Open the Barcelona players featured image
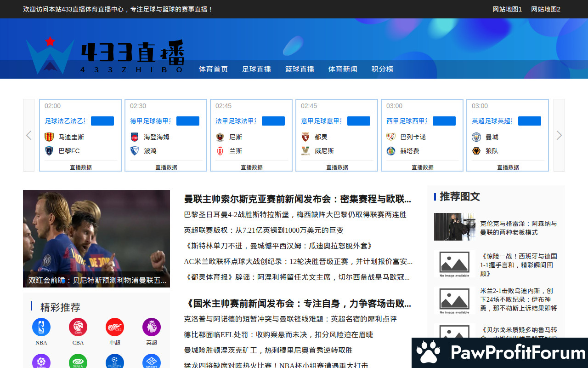The width and height of the screenshot is (588, 368). (96, 238)
